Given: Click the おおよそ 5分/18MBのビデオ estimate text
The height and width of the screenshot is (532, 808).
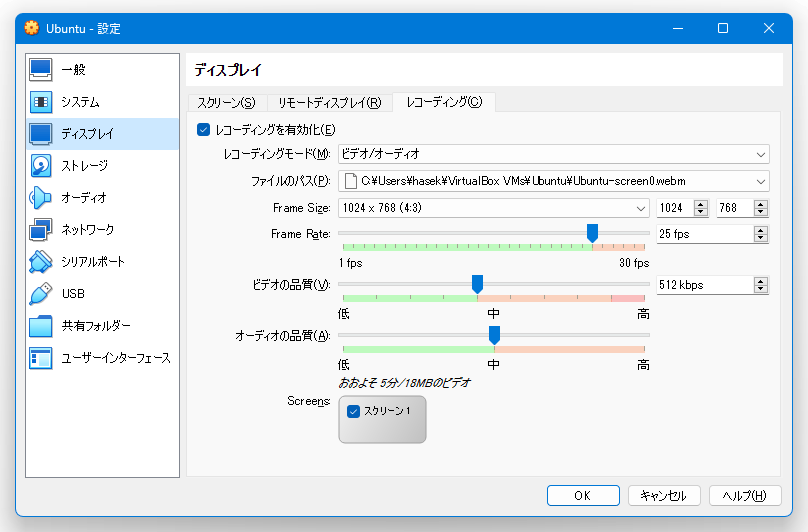Looking at the screenshot, I should pos(405,383).
